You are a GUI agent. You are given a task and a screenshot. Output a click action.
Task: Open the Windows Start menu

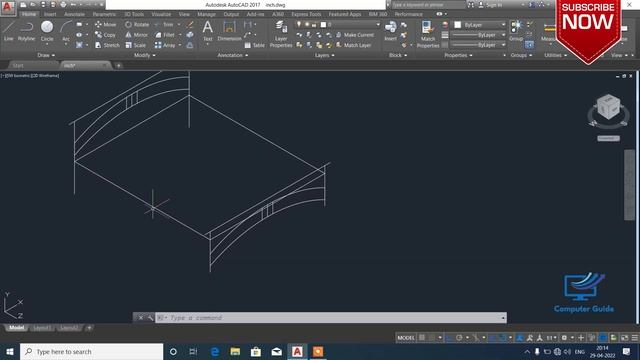click(x=10, y=351)
